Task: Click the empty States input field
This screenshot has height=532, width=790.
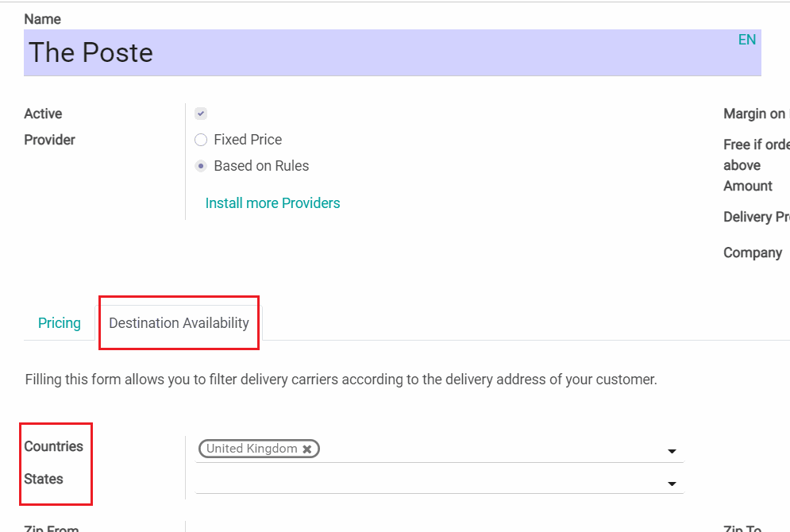Action: pyautogui.click(x=429, y=482)
